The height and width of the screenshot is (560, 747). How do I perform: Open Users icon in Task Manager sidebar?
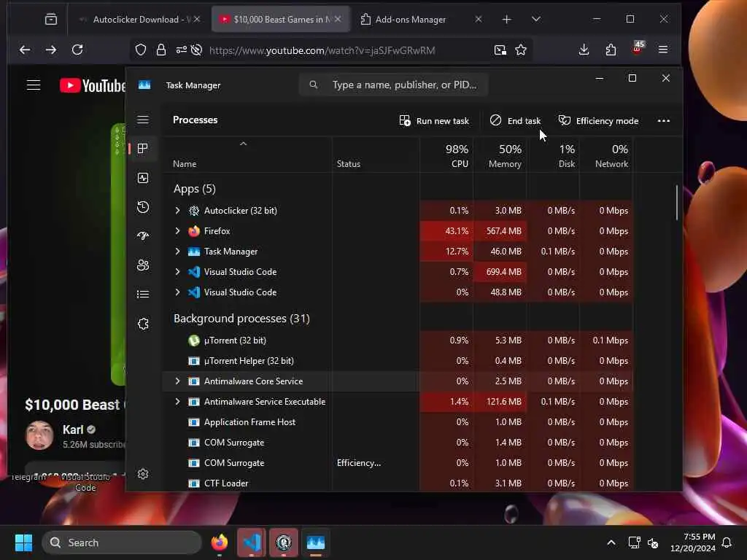pyautogui.click(x=143, y=265)
